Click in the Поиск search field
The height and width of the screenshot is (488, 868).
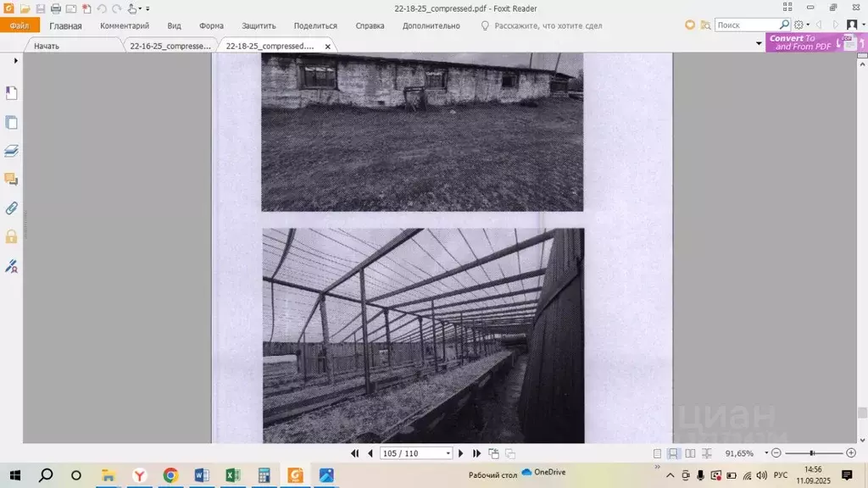coord(747,25)
